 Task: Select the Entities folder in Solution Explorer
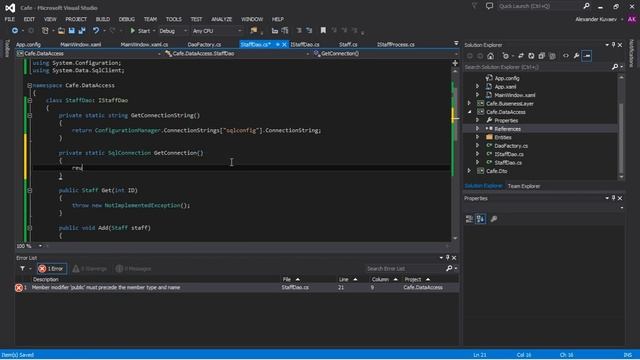[x=502, y=138]
